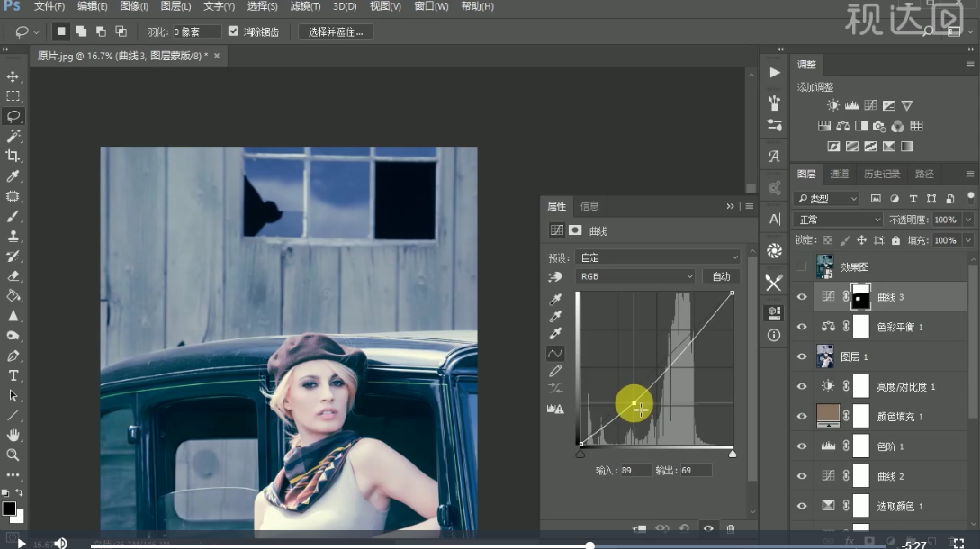The height and width of the screenshot is (549, 980).
Task: Open the opacity value dropdown arrow
Action: 968,220
